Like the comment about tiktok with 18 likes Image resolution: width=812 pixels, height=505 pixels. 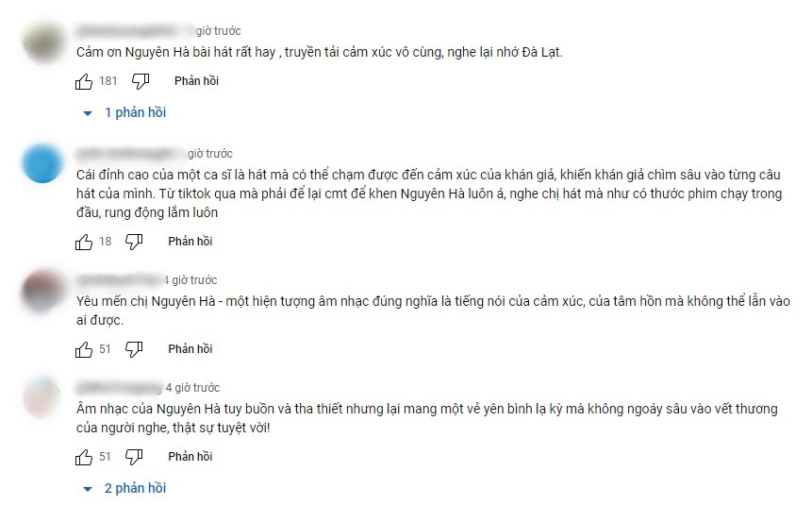click(x=84, y=242)
